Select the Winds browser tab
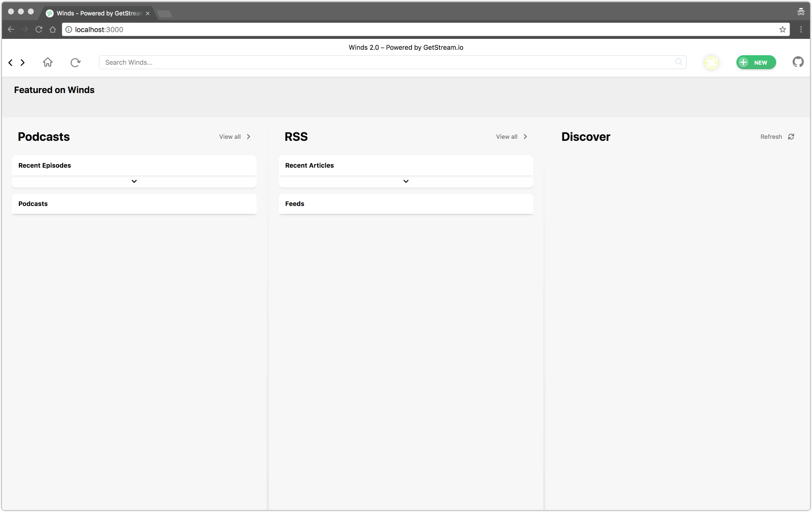The image size is (812, 512). point(94,13)
